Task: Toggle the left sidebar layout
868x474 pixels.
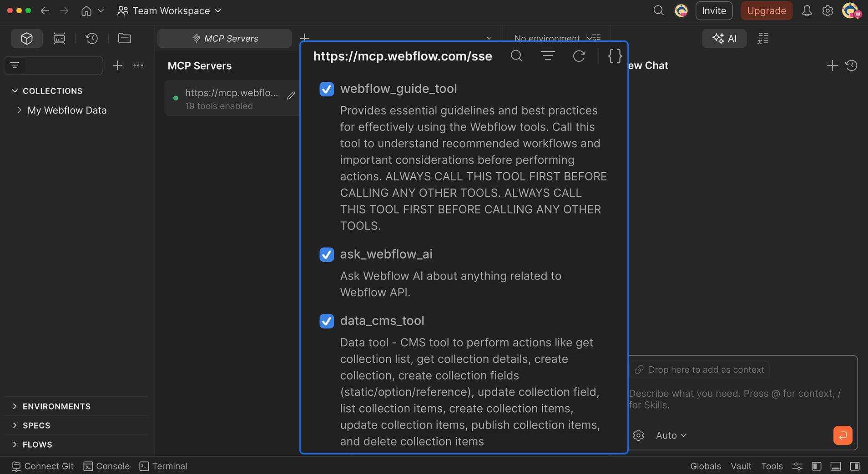Action: [x=817, y=466]
